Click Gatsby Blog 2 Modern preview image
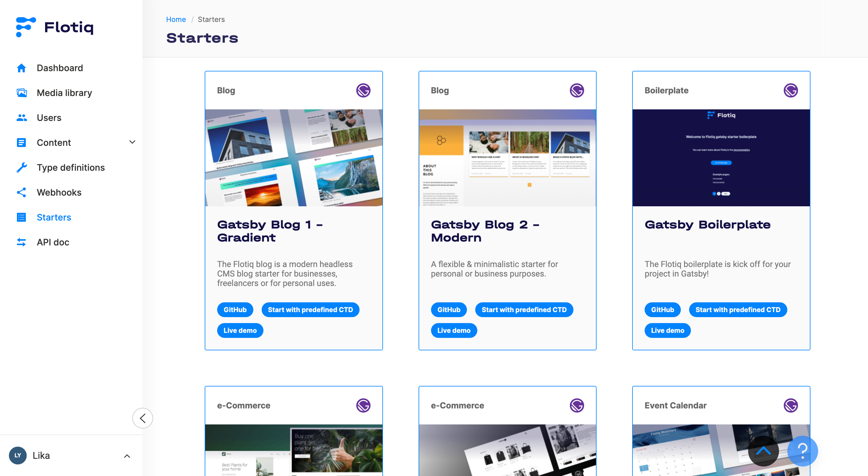 (x=508, y=158)
